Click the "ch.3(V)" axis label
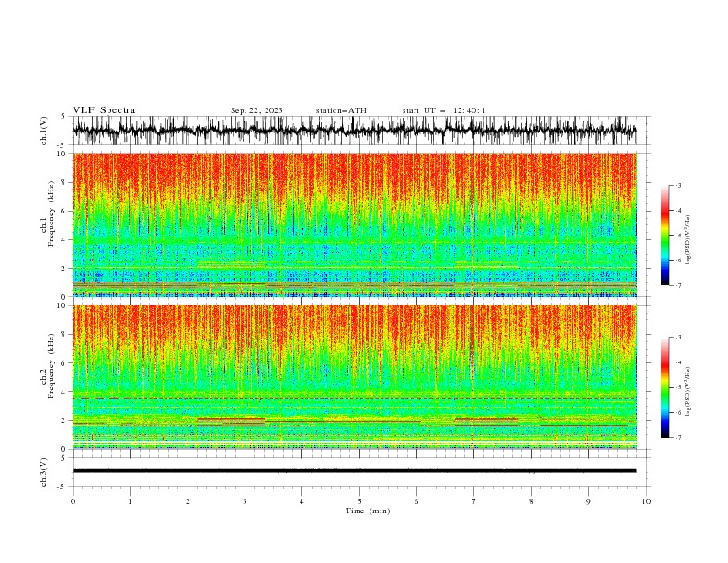Screen dimensions: 728x563 pos(44,472)
